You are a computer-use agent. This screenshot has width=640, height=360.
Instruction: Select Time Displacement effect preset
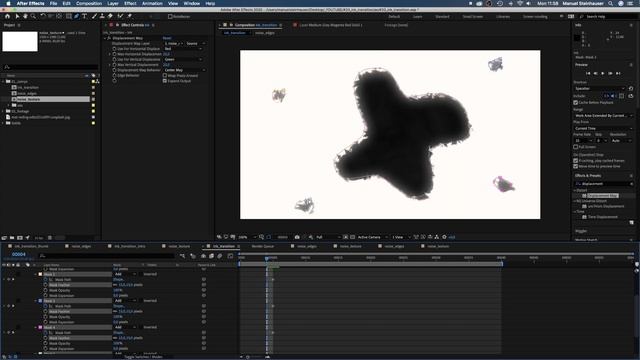point(602,217)
